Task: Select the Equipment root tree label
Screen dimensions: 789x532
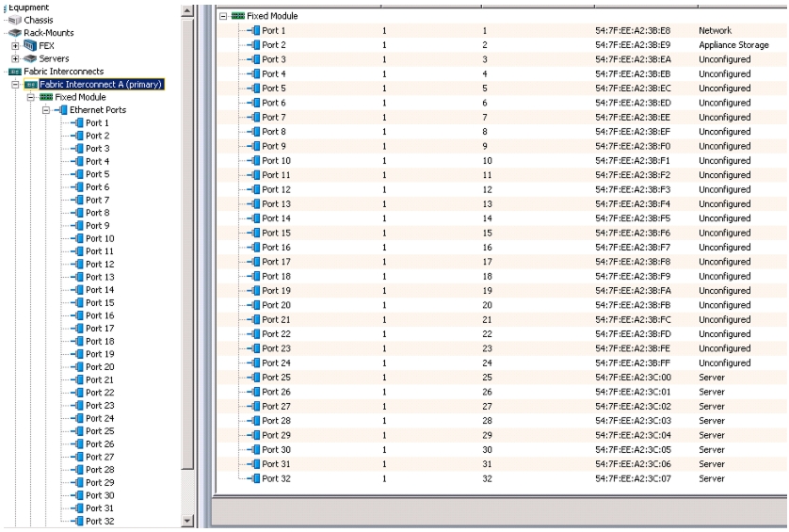Action: tap(28, 7)
